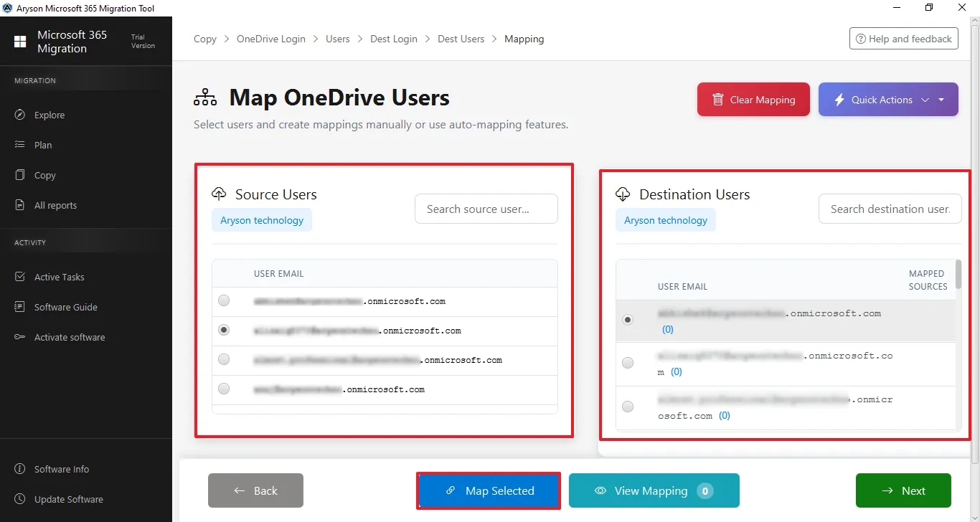The image size is (980, 522).
Task: Select the second destination user radio button
Action: (x=628, y=363)
